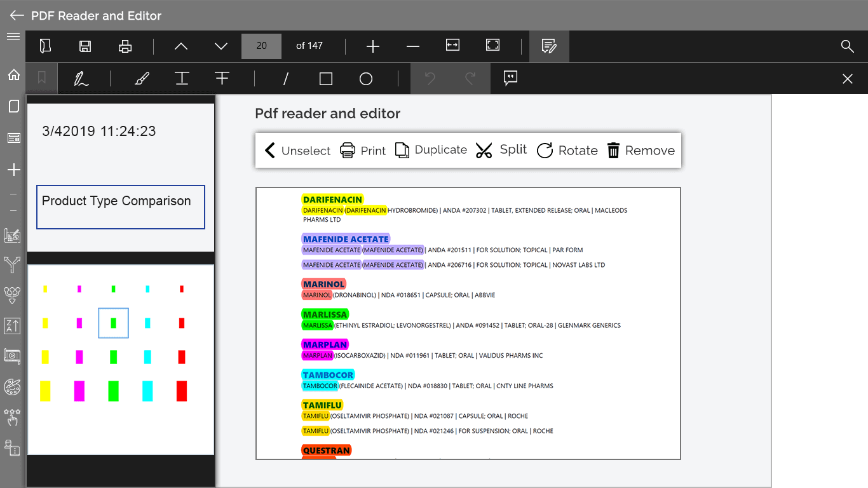The height and width of the screenshot is (488, 868).
Task: Add a comment note
Action: point(510,78)
